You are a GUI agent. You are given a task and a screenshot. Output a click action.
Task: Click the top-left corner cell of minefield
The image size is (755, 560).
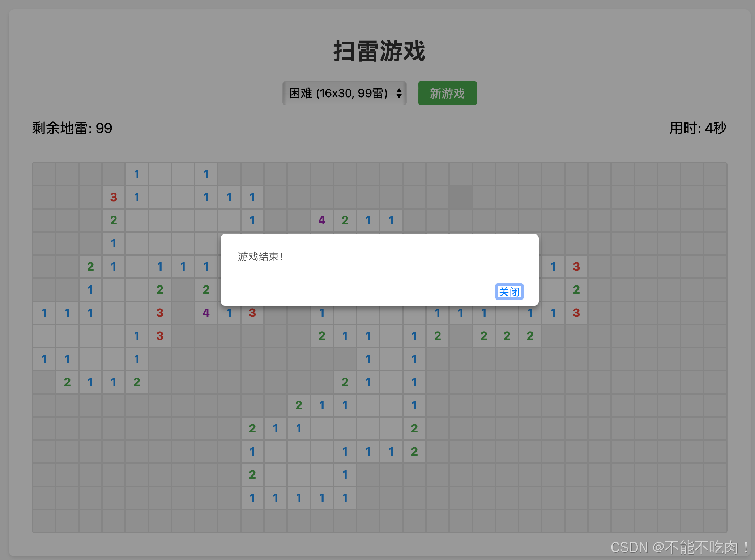click(44, 174)
